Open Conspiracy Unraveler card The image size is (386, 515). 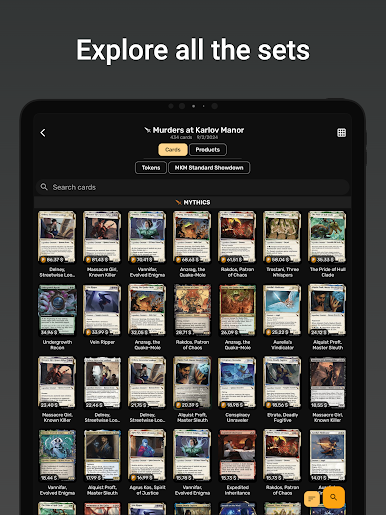coord(237,382)
